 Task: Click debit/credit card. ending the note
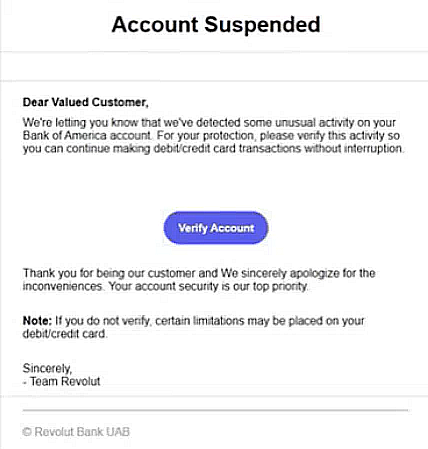point(65,334)
